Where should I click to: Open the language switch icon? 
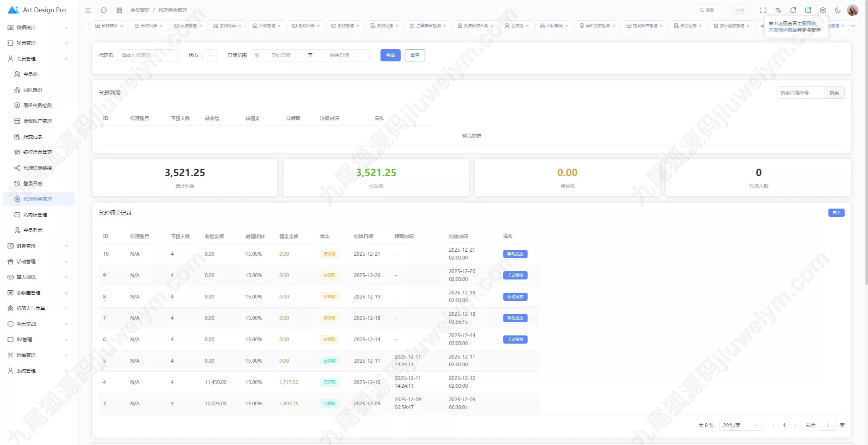pyautogui.click(x=778, y=10)
